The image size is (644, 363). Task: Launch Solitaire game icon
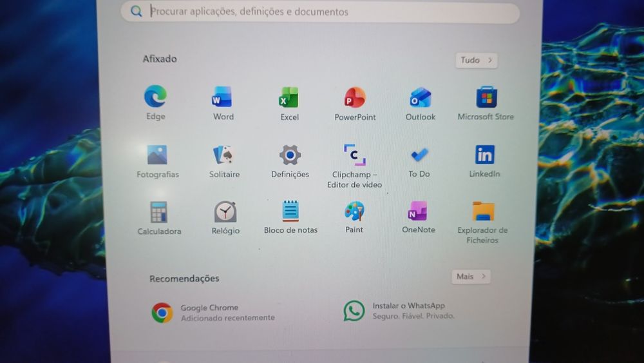click(224, 155)
